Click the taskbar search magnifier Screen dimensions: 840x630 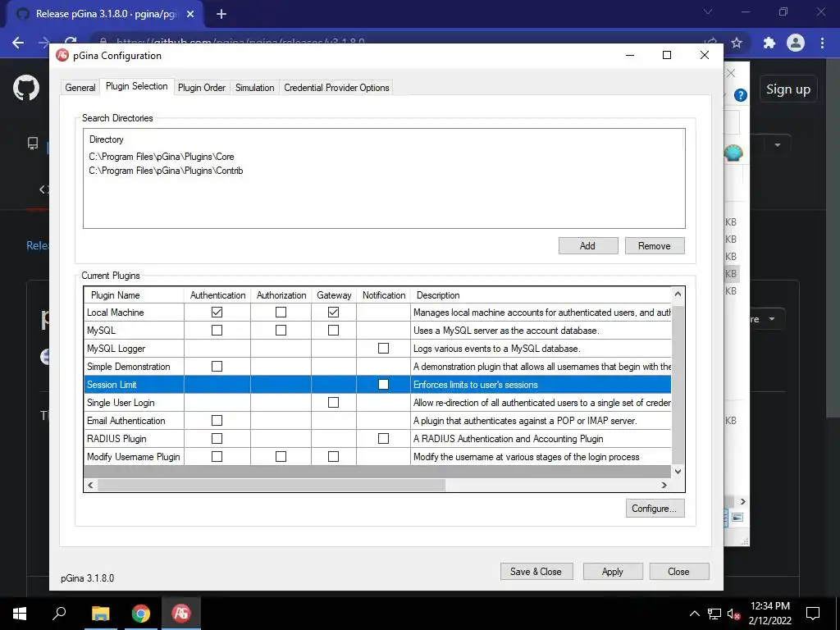click(x=59, y=613)
